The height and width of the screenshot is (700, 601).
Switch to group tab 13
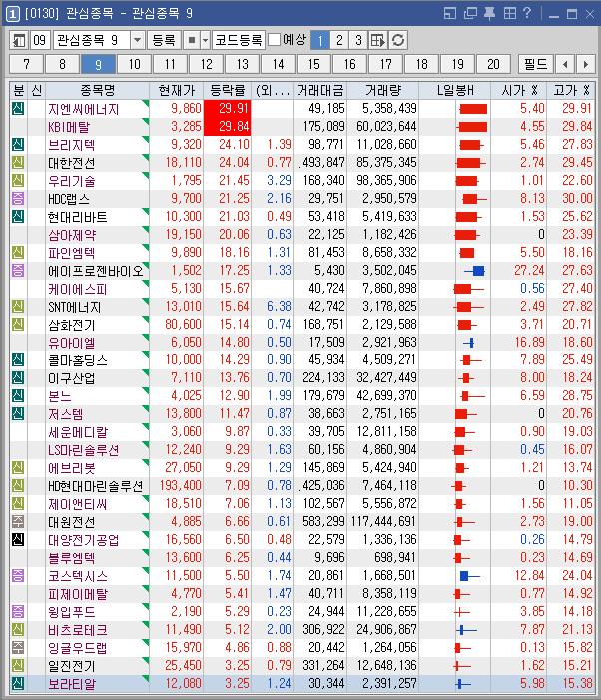242,64
